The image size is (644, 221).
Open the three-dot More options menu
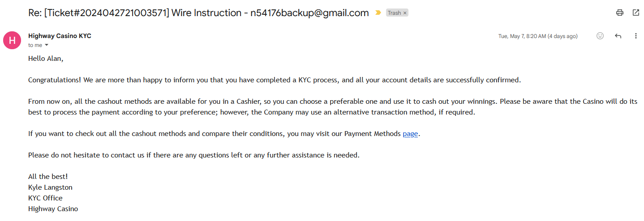pyautogui.click(x=635, y=36)
